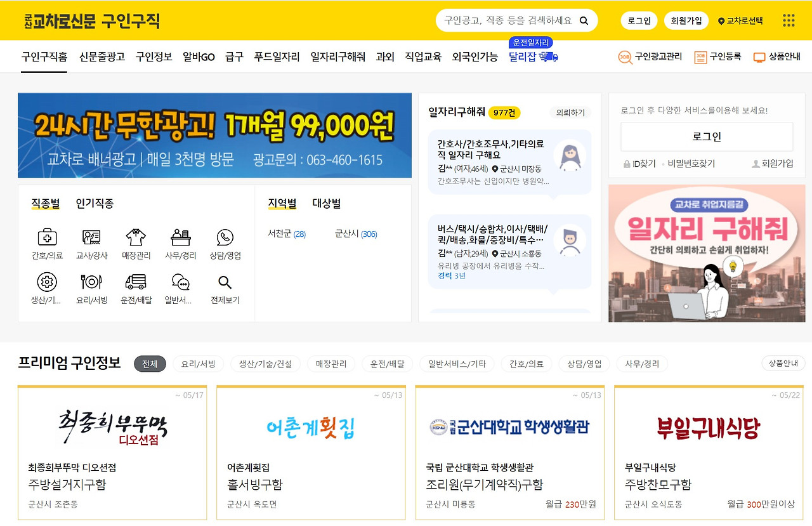Screen dimensions: 812x526
Task: Filter premium jobs by 사무/경리 chip
Action: [x=642, y=364]
